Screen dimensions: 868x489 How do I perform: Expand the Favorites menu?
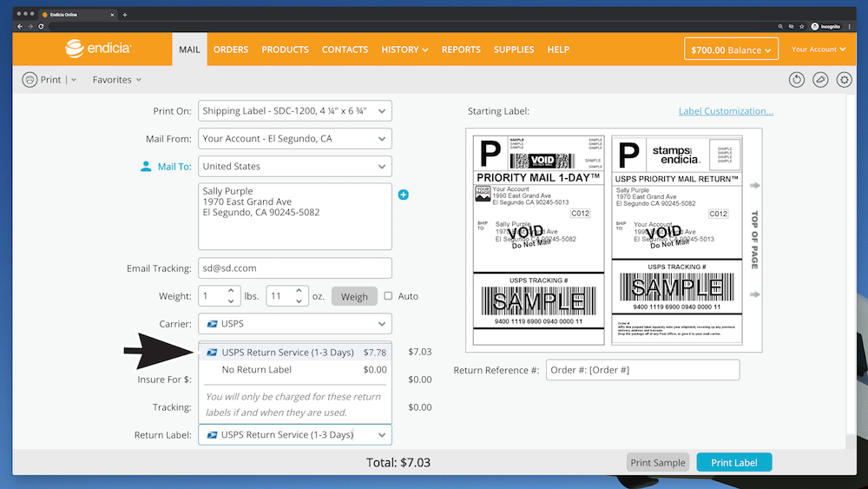pos(117,80)
